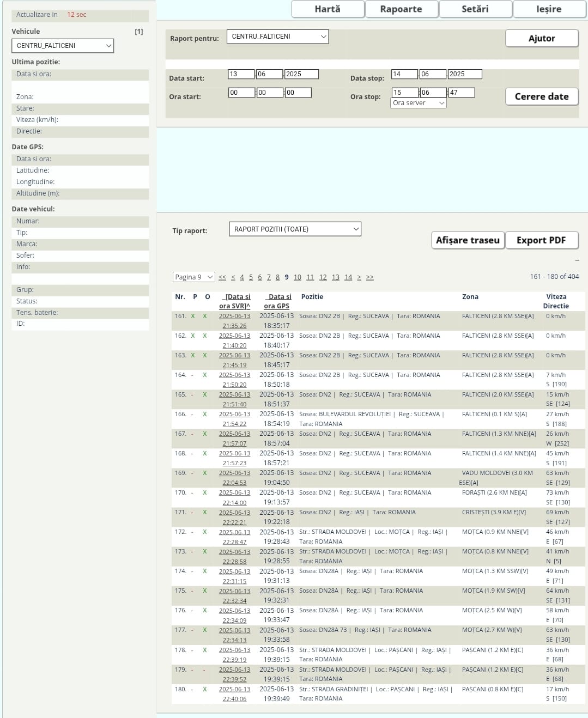Open the Raport pentru vehicle dropdown
588x718 pixels.
pos(277,36)
